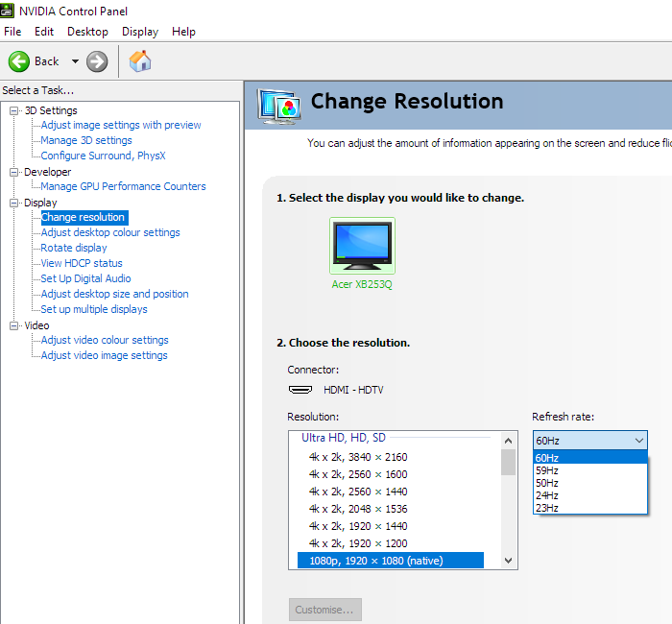Select Change resolution in task tree
The image size is (672, 624).
coord(84,217)
